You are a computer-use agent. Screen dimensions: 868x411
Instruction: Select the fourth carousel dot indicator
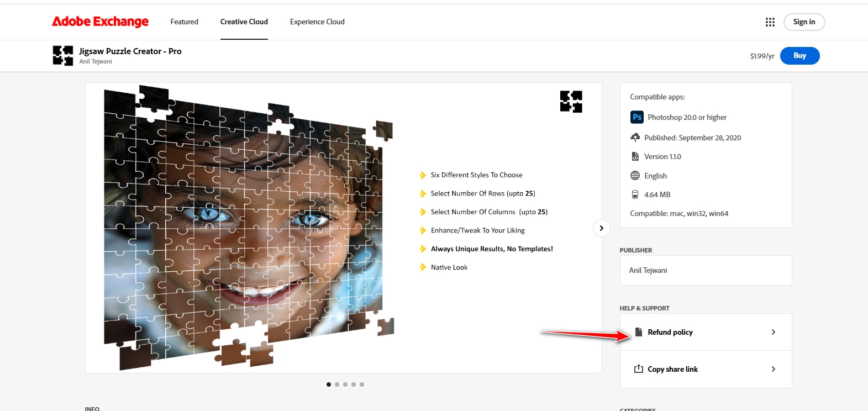pyautogui.click(x=354, y=384)
